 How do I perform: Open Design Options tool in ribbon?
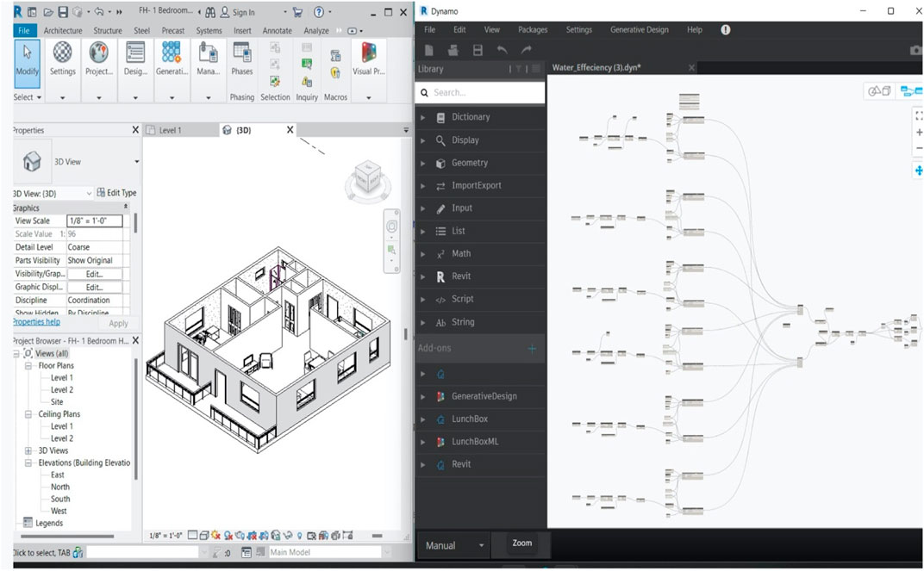click(135, 59)
